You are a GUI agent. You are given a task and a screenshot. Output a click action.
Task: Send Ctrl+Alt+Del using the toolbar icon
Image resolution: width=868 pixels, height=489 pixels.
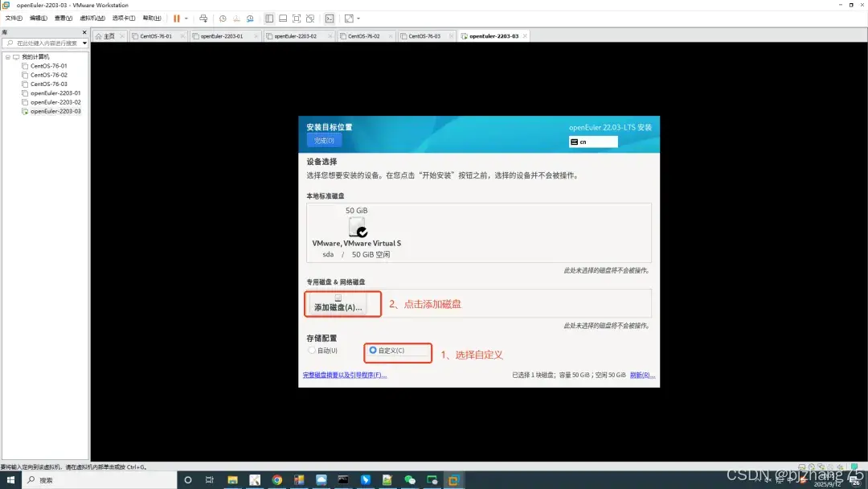[203, 18]
